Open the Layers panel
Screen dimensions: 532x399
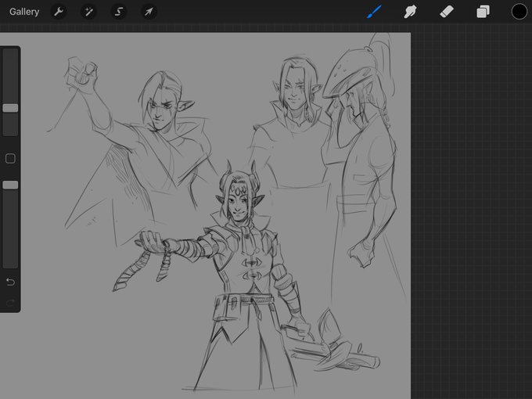[483, 12]
